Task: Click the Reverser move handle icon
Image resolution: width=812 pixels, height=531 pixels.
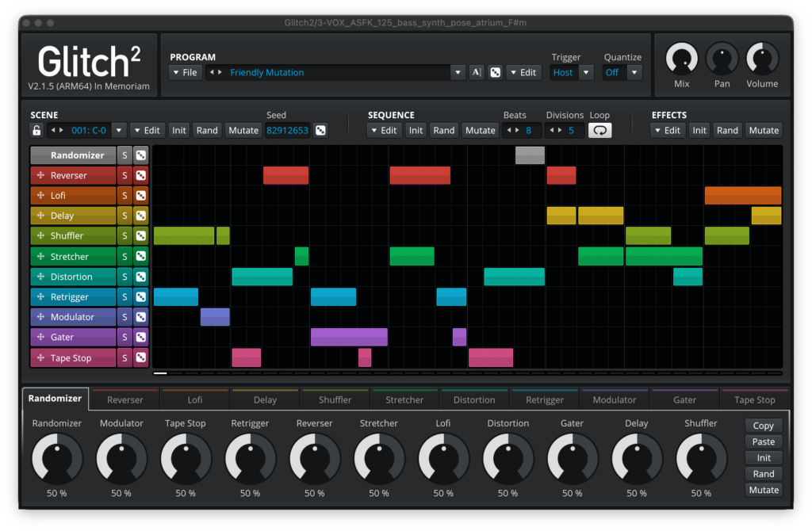Action: point(41,175)
